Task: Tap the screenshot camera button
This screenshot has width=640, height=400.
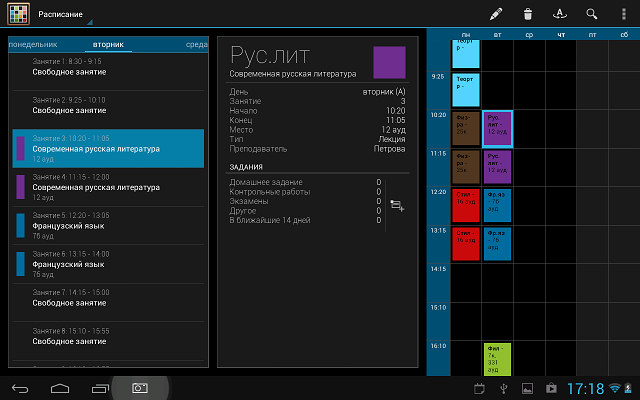Action: click(x=140, y=388)
